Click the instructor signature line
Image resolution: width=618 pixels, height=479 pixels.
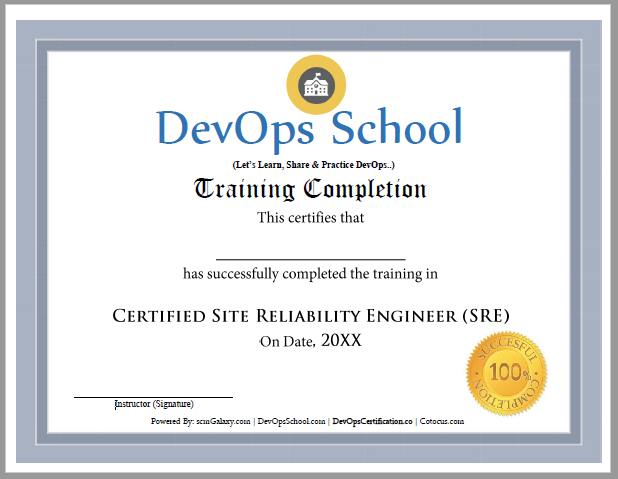153,395
